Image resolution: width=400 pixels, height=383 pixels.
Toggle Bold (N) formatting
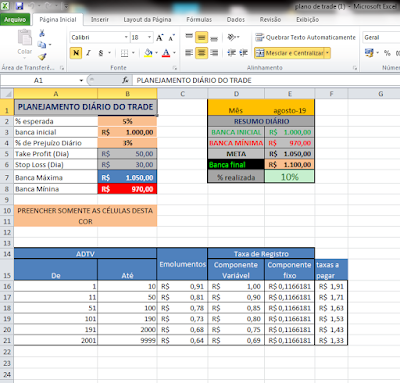click(76, 53)
